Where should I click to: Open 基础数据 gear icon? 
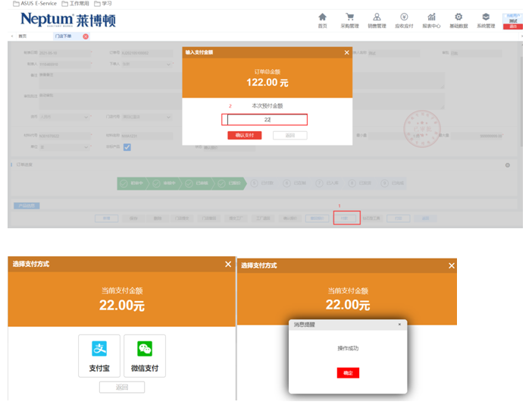458,20
